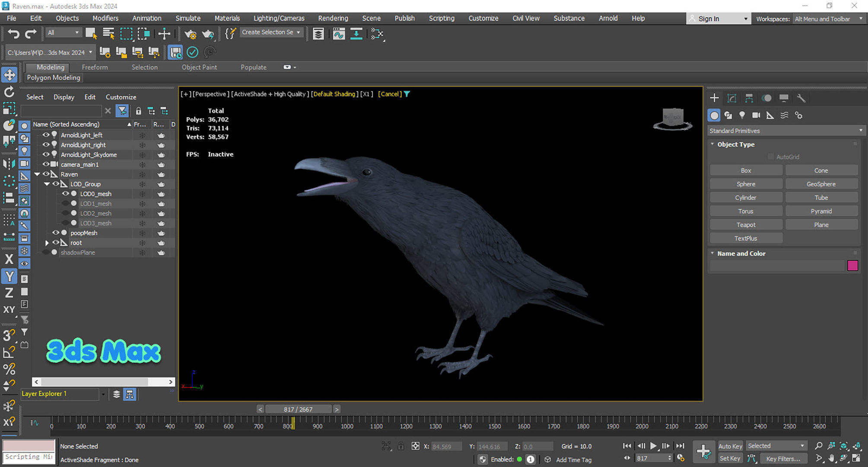Open the Standard Primitives dropdown
Screen dimensions: 868x467
coord(785,131)
